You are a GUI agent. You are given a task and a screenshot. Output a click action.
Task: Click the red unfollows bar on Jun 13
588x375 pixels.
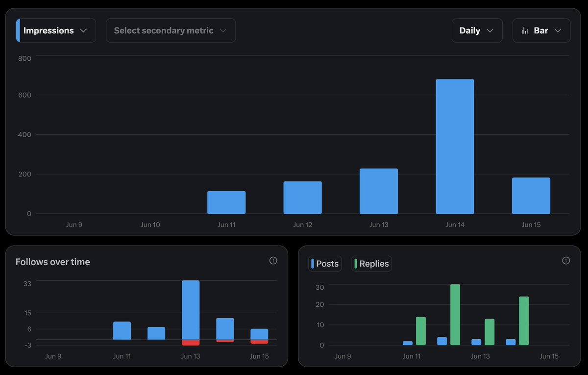point(191,343)
